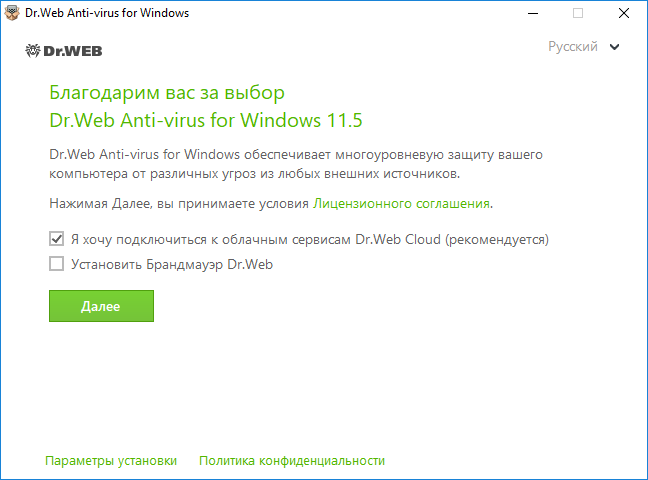648x480 pixels.
Task: Open the Русский language selector
Action: click(x=583, y=47)
